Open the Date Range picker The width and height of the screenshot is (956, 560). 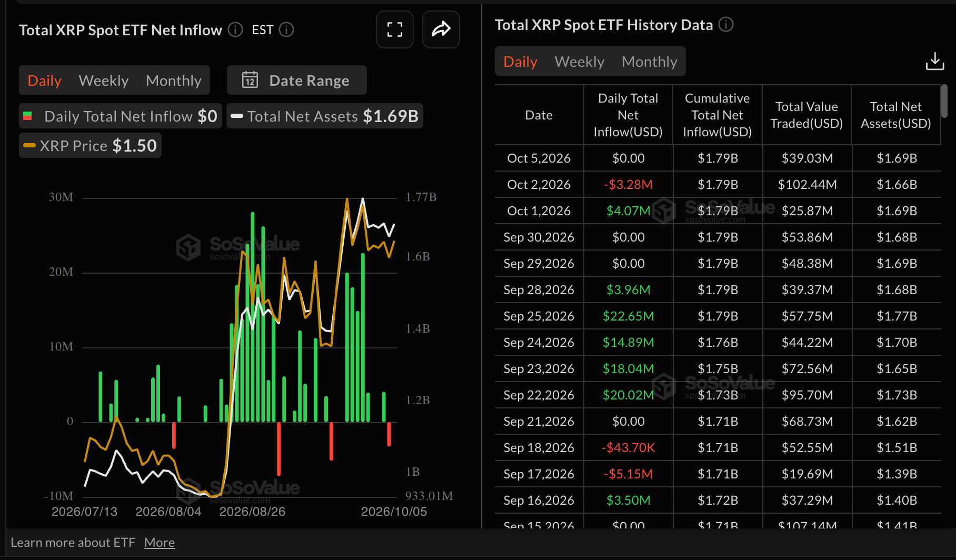tap(296, 80)
